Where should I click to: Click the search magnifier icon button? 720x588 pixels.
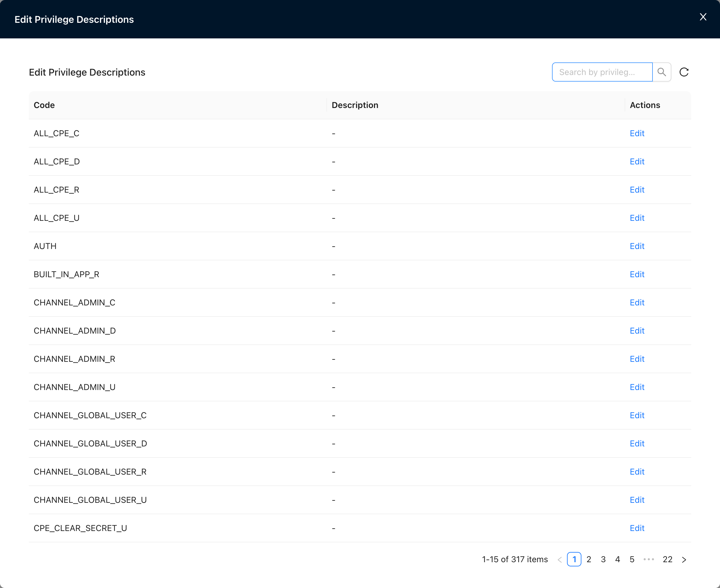coord(662,72)
